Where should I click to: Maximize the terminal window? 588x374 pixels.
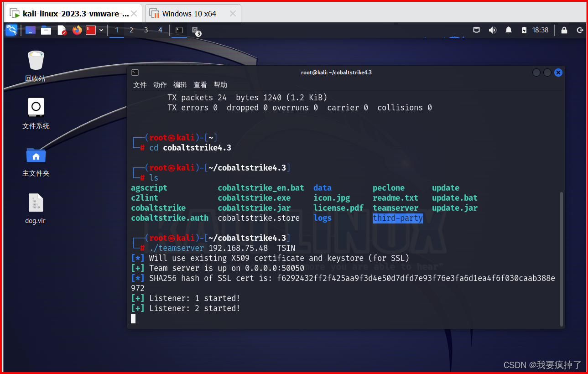pyautogui.click(x=547, y=73)
